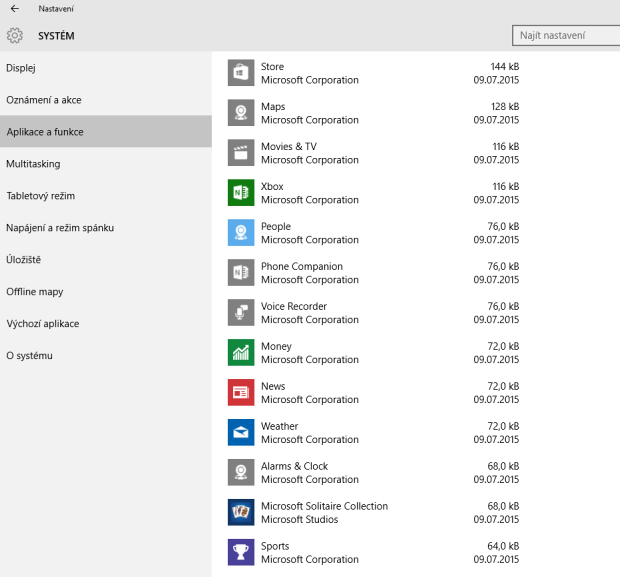Click the Money app icon
Viewport: 620px width, 577px height.
click(241, 352)
